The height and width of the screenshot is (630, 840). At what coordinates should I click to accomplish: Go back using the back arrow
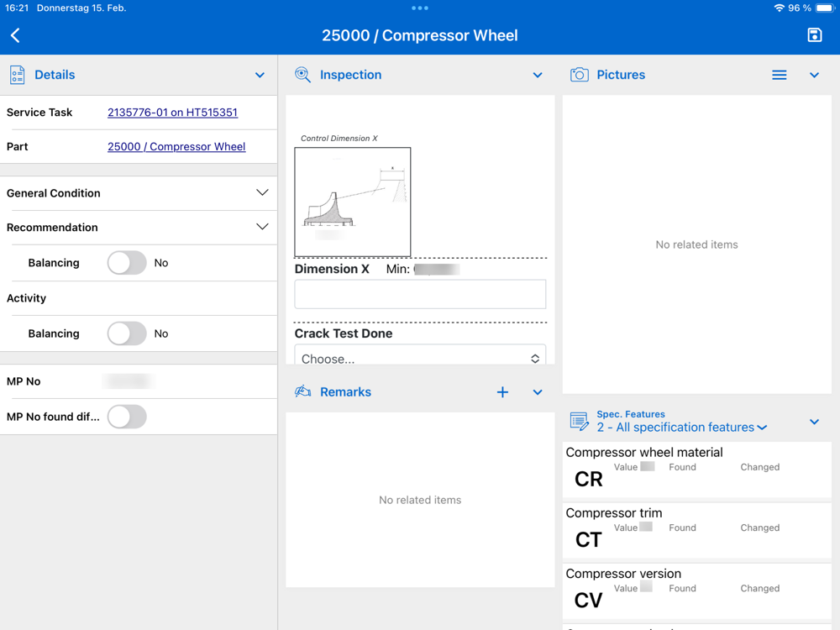15,35
